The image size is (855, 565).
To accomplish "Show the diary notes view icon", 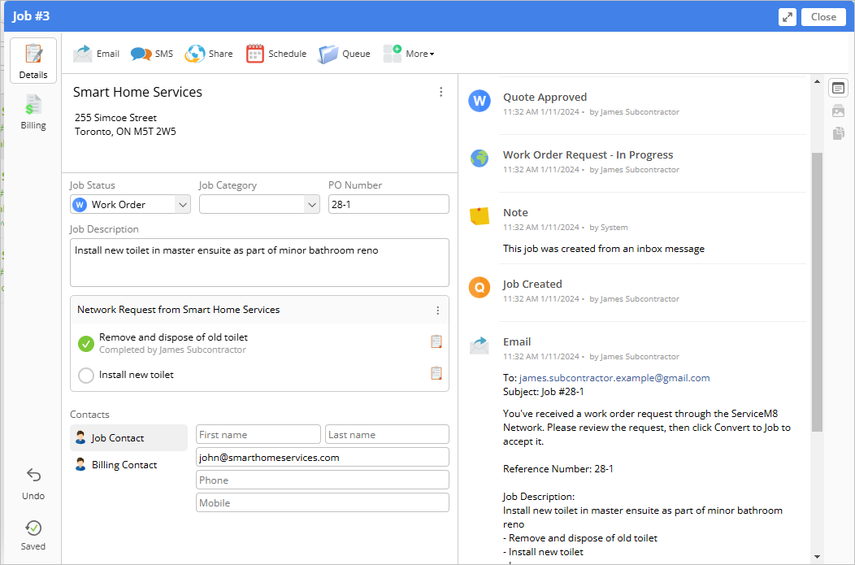I will tap(838, 88).
